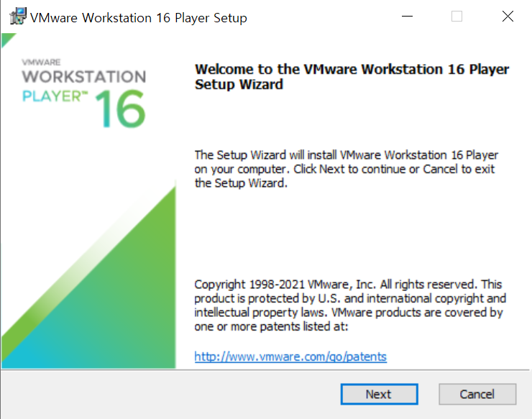This screenshot has width=532, height=419.
Task: Click the installer icon in title bar
Action: 18,17
